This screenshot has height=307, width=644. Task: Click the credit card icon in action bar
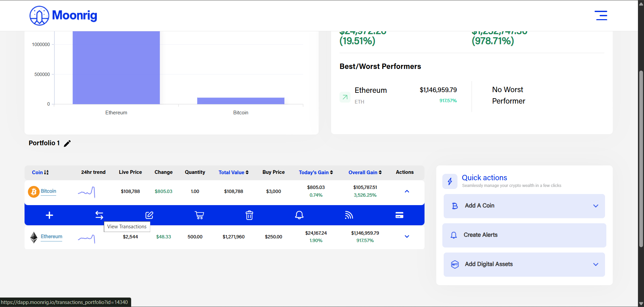click(399, 215)
